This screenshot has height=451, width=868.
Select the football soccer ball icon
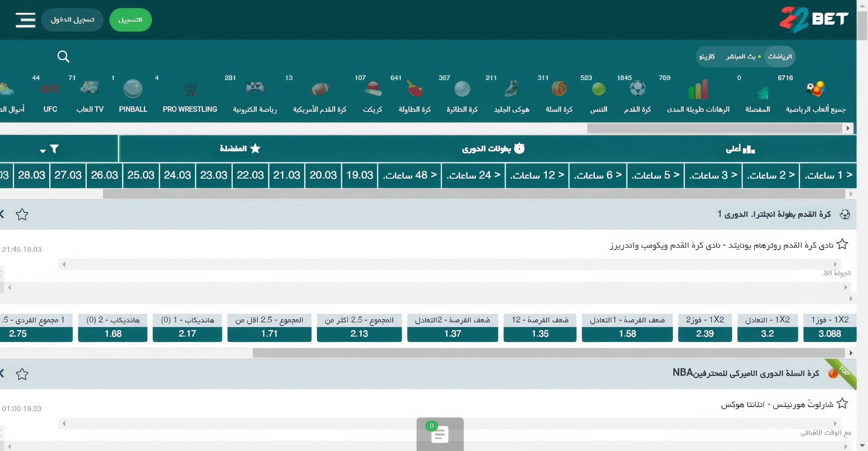(x=637, y=89)
